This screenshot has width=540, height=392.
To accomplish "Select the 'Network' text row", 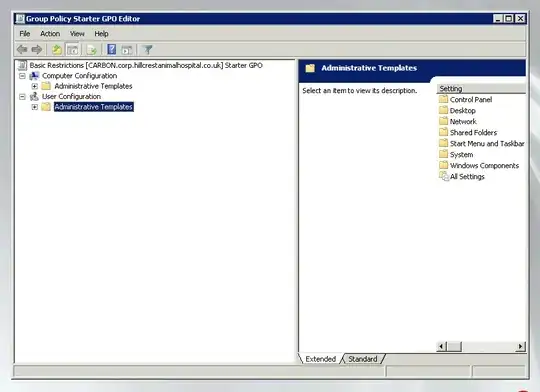I will click(x=463, y=121).
